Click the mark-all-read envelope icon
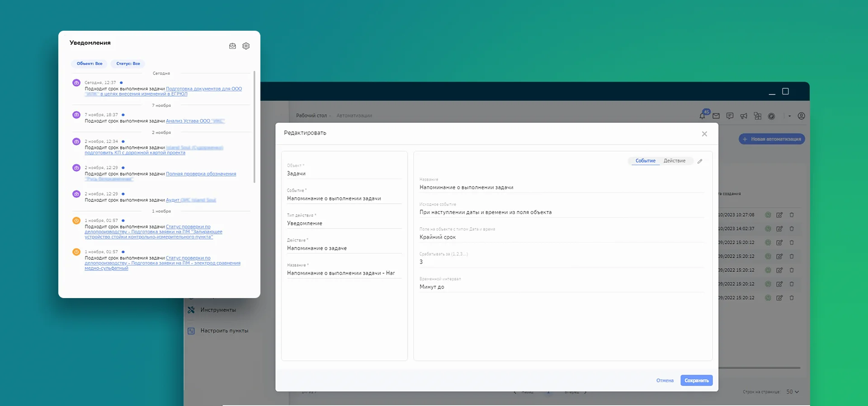 click(x=232, y=46)
